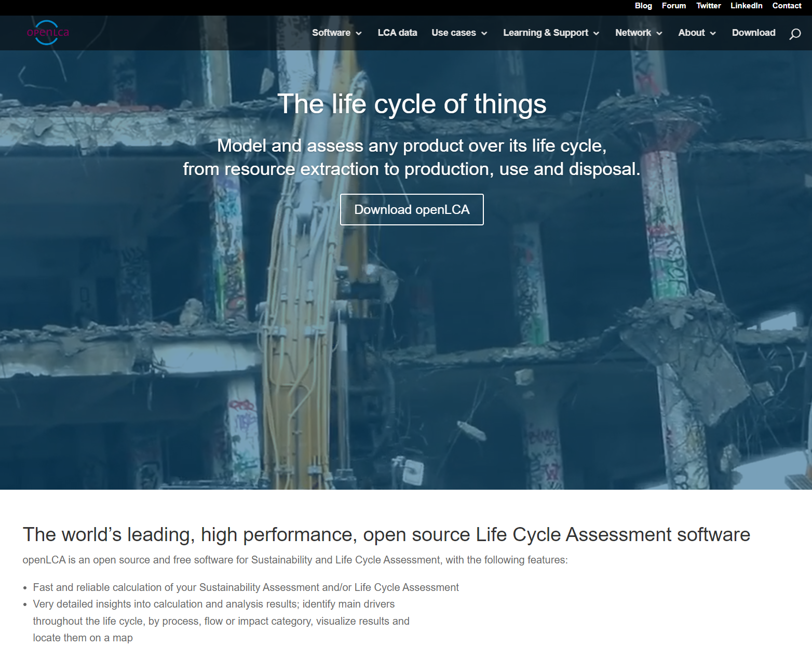
Task: Open Learning & Support menu item
Action: pyautogui.click(x=546, y=33)
